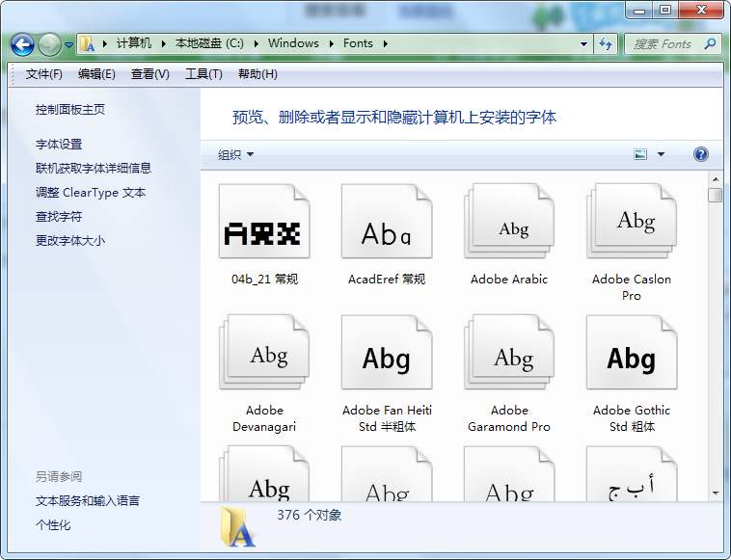The height and width of the screenshot is (560, 731).
Task: Click the AcadEref 常规 label
Action: tap(387, 280)
